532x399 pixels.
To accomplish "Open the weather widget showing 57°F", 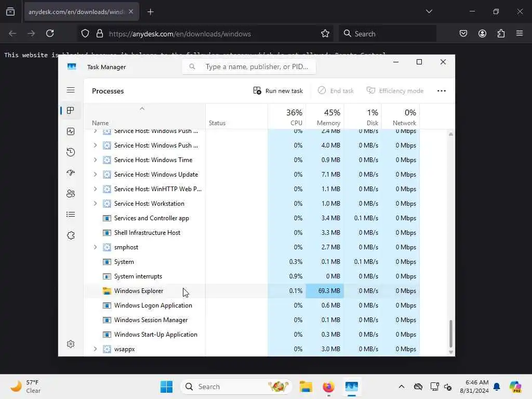I will (26, 387).
